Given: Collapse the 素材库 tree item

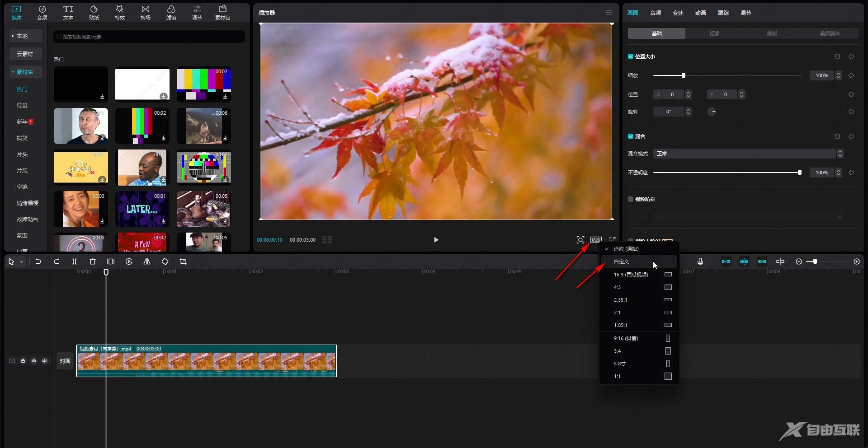Looking at the screenshot, I should pyautogui.click(x=26, y=72).
